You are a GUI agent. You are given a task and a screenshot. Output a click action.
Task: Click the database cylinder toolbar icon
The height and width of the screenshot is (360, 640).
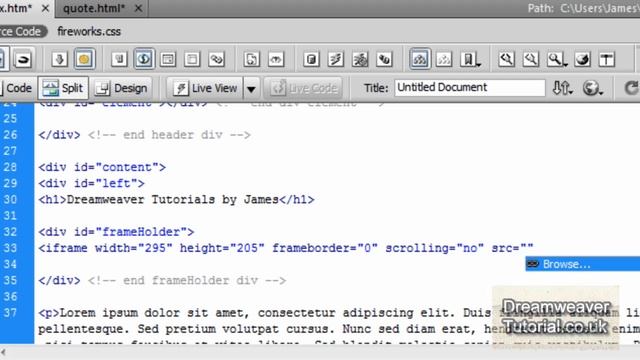(311, 60)
